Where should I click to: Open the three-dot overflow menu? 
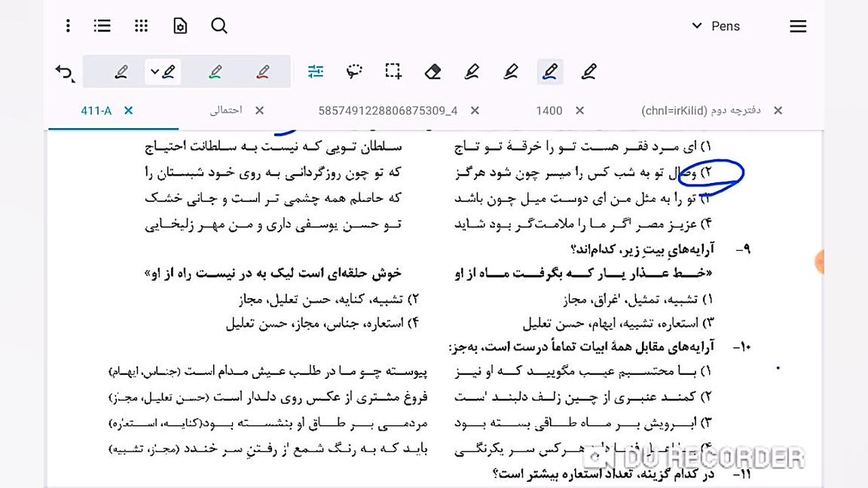click(x=67, y=25)
